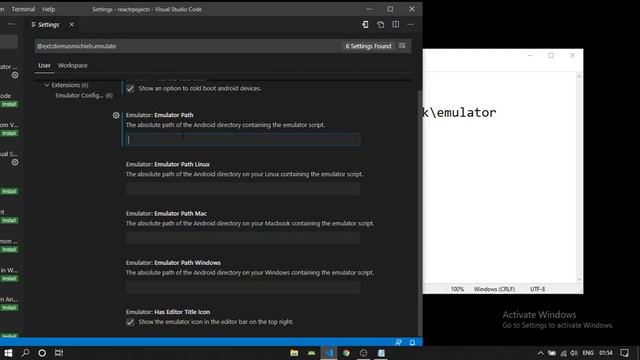Open gear menu for Emulator Path setting
This screenshot has width=640, height=360.
116,116
